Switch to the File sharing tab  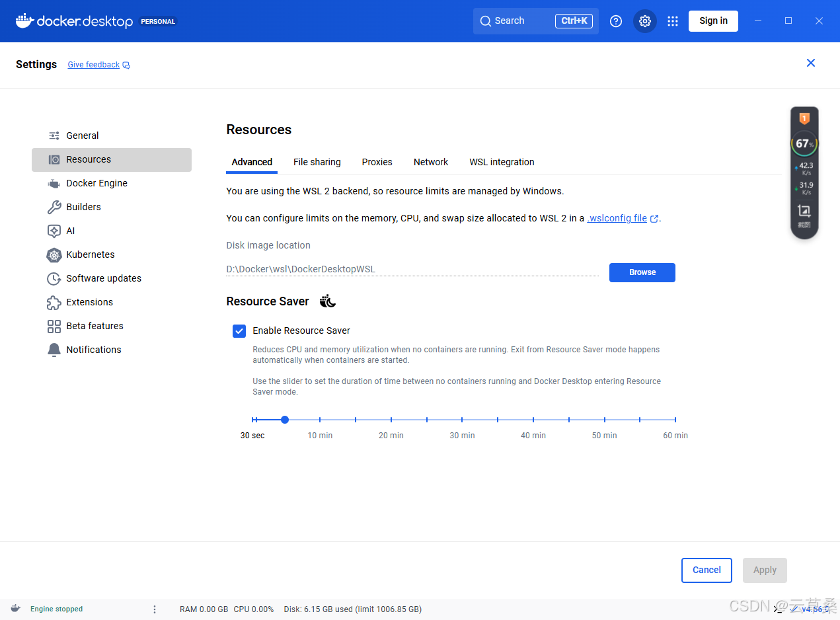coord(317,162)
